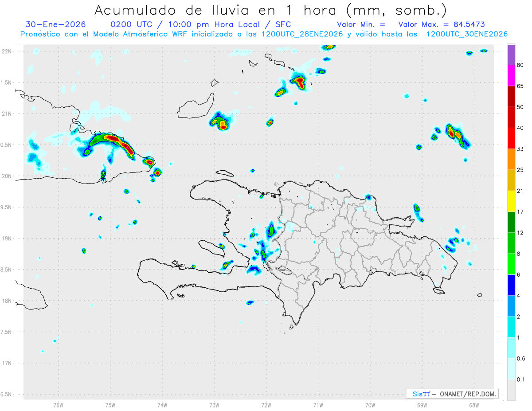
Task: Click the "74W" longitude label
Action: 162,404
